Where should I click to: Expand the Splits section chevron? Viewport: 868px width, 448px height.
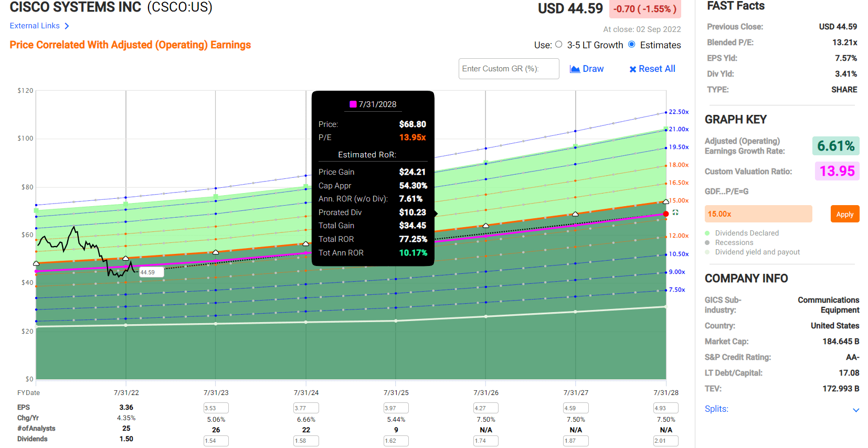click(x=856, y=410)
